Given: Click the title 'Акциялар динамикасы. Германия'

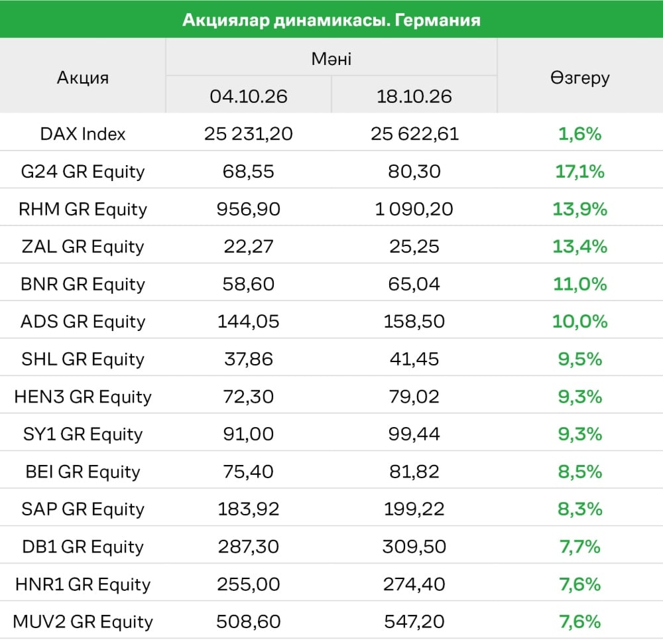Looking at the screenshot, I should tap(331, 20).
